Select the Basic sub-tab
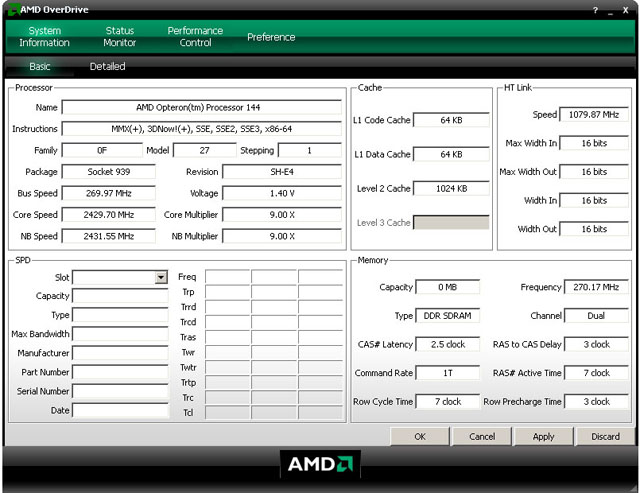Screen dimensions: 640x493 pos(40,66)
